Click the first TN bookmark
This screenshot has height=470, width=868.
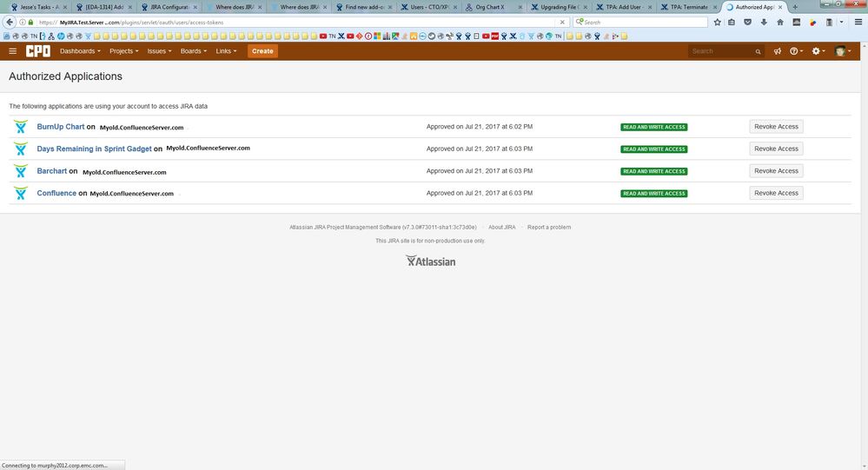point(34,36)
